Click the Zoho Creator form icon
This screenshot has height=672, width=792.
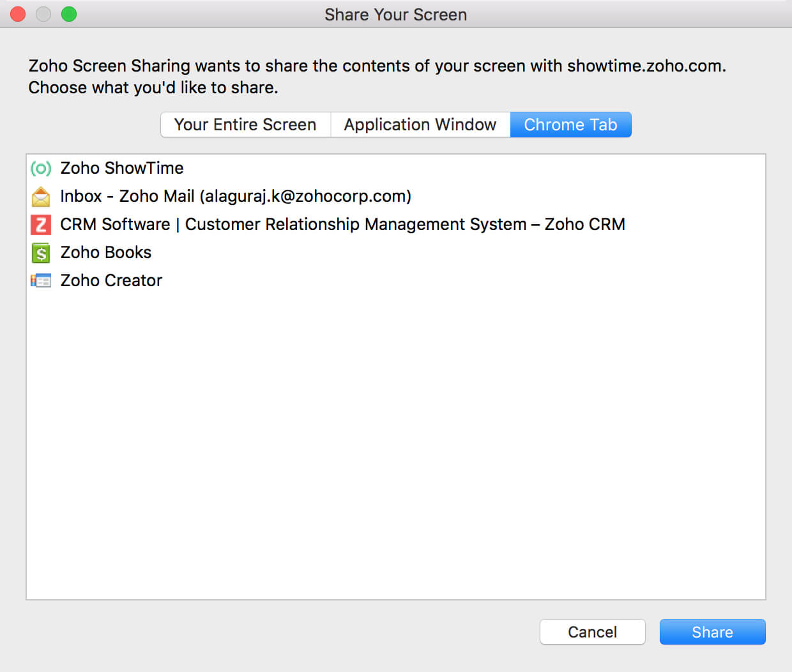tap(41, 280)
